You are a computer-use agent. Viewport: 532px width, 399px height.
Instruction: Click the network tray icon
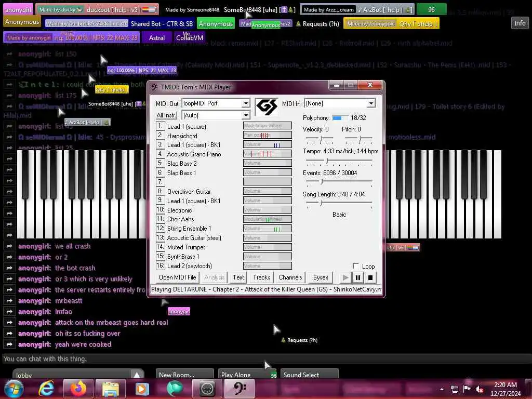pyautogui.click(x=454, y=390)
